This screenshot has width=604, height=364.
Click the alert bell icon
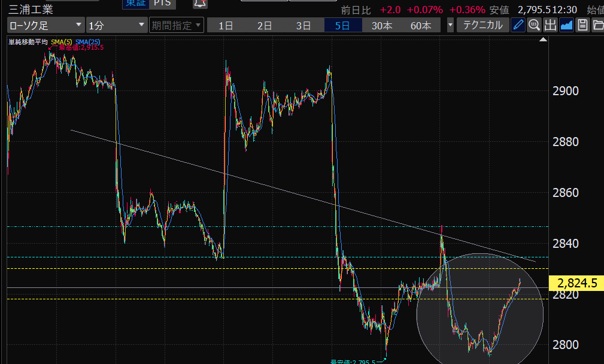pos(200,4)
